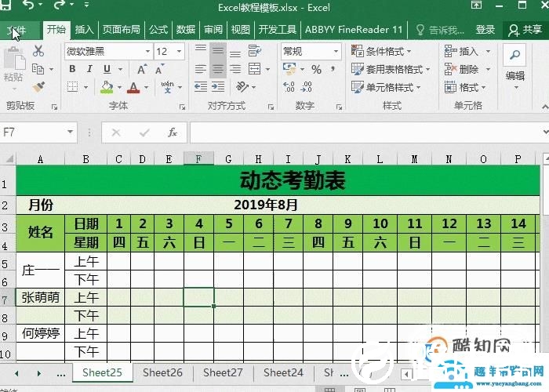Select the Format Painter brush

pos(38,87)
